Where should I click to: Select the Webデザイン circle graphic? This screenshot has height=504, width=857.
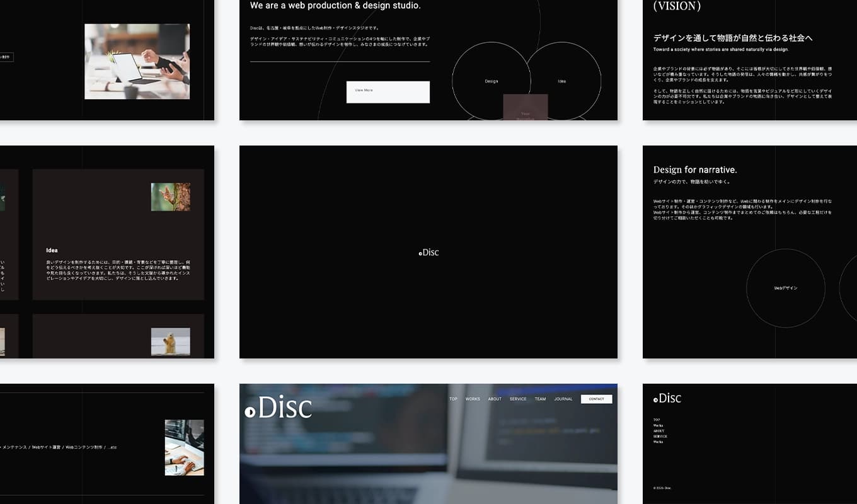tap(786, 288)
